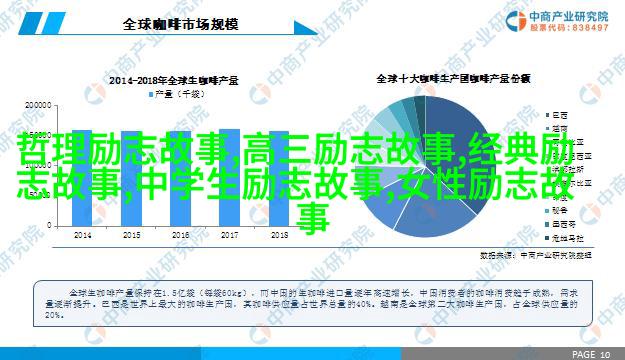Click the 全球咖啡市场规模 slide title

(181, 24)
